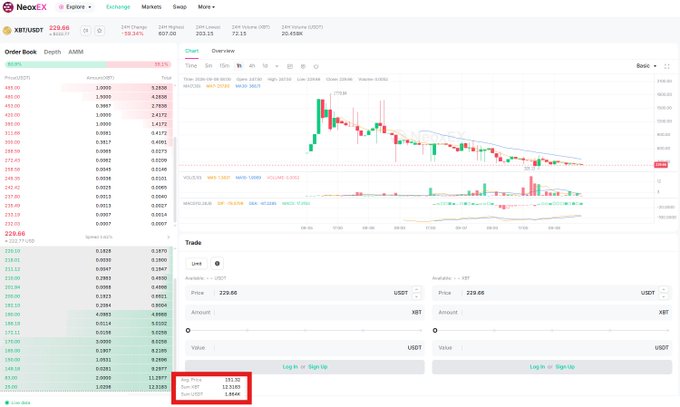Click the buy amount percentage slider
The width and height of the screenshot is (680, 407).
point(305,330)
